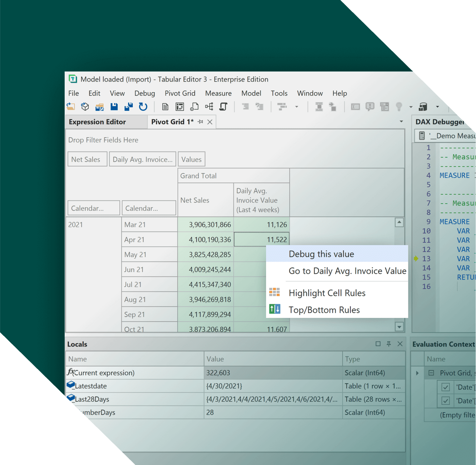The width and height of the screenshot is (476, 465).
Task: Toggle first 'Date' checkbox in Evaluation Context
Action: (445, 387)
